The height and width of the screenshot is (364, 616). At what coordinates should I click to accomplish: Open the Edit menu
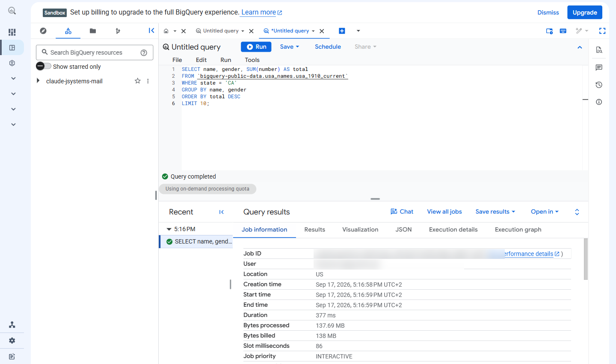pyautogui.click(x=201, y=60)
